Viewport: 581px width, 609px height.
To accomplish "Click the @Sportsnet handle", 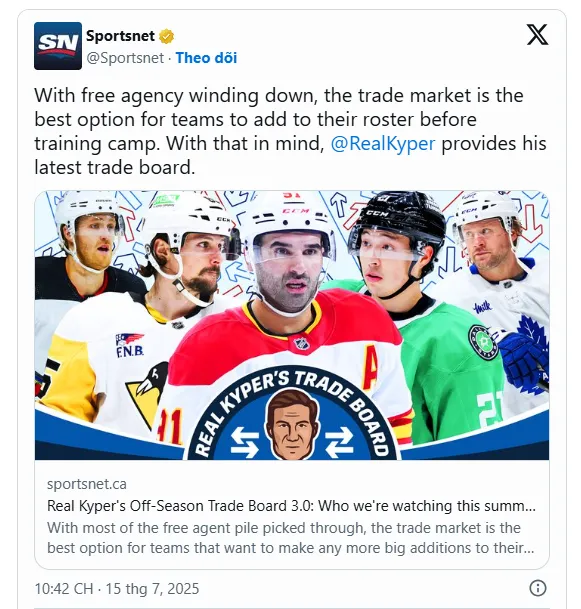I will (125, 58).
